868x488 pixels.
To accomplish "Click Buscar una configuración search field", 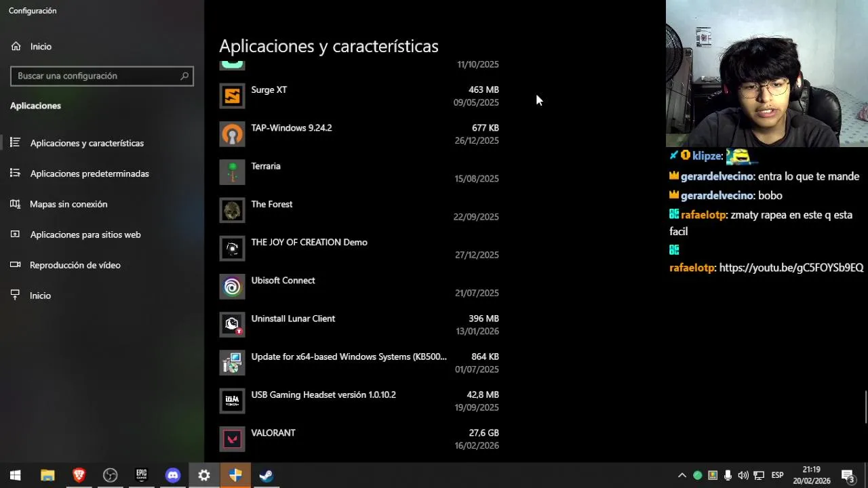I will 102,76.
